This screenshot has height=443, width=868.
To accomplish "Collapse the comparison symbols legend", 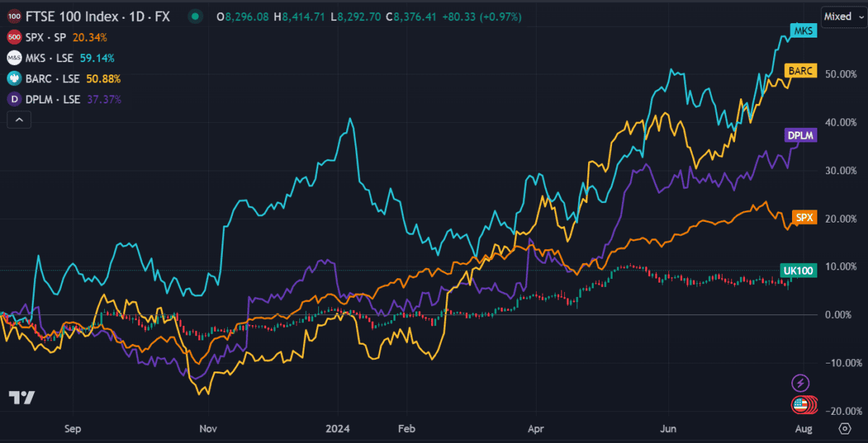I will [x=19, y=121].
